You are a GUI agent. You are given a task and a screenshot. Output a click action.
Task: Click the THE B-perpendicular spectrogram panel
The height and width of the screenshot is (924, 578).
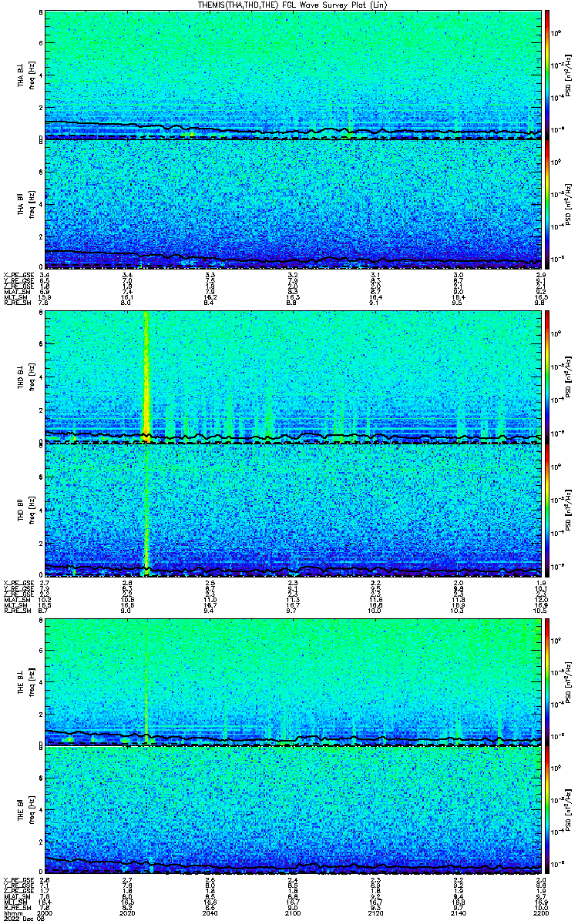[x=294, y=681]
